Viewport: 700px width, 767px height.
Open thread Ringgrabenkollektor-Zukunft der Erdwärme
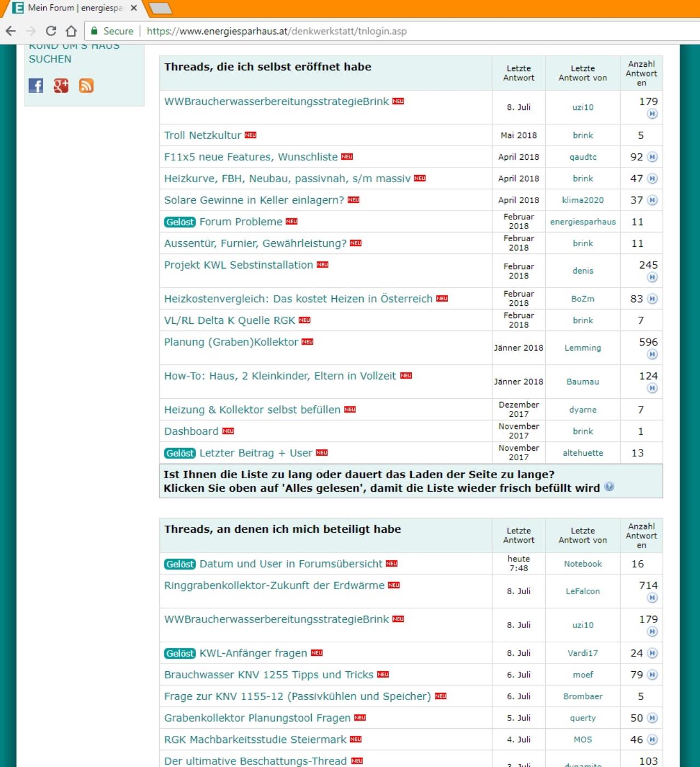[x=275, y=585]
